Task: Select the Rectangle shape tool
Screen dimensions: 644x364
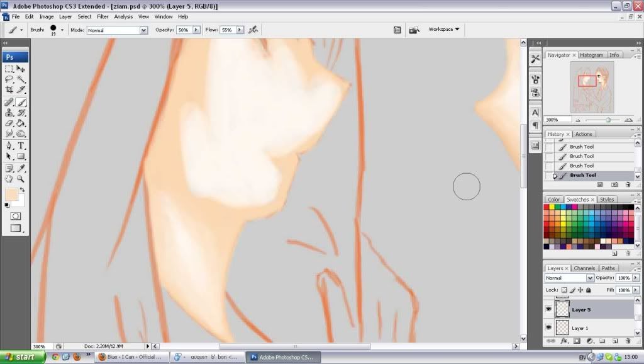Action: coord(21,156)
